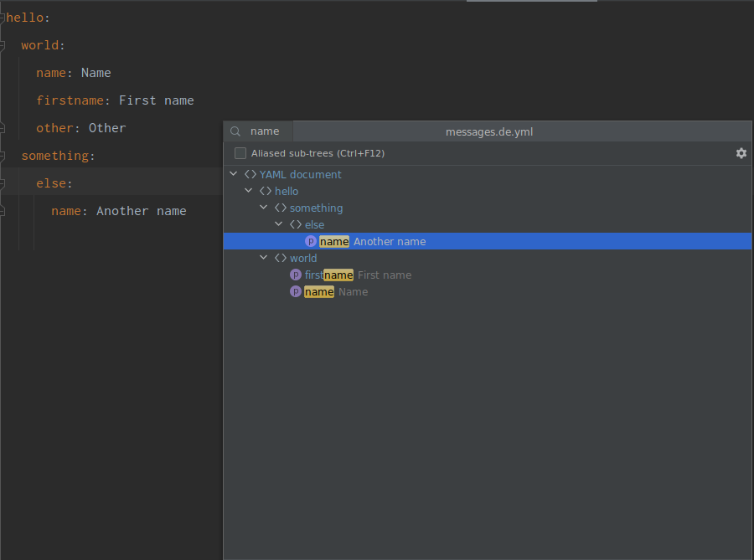Click the 'name: Name' line in editor
The width and height of the screenshot is (754, 560).
tap(74, 73)
